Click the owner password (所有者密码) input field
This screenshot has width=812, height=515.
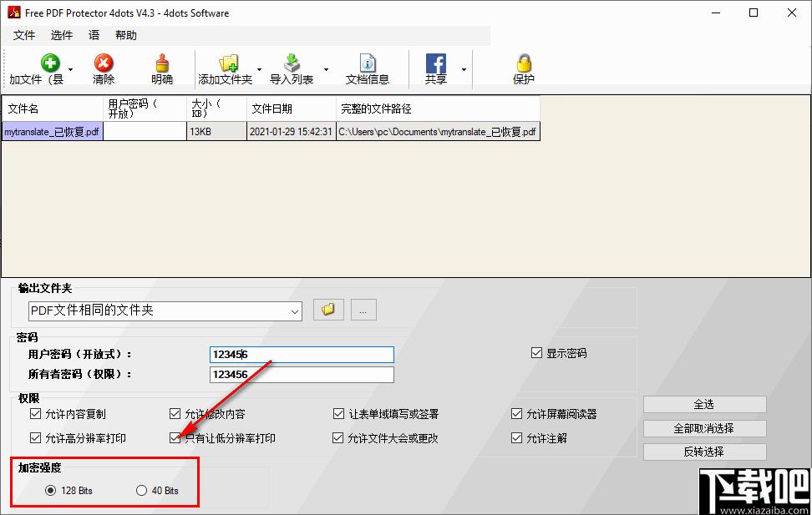pyautogui.click(x=302, y=375)
